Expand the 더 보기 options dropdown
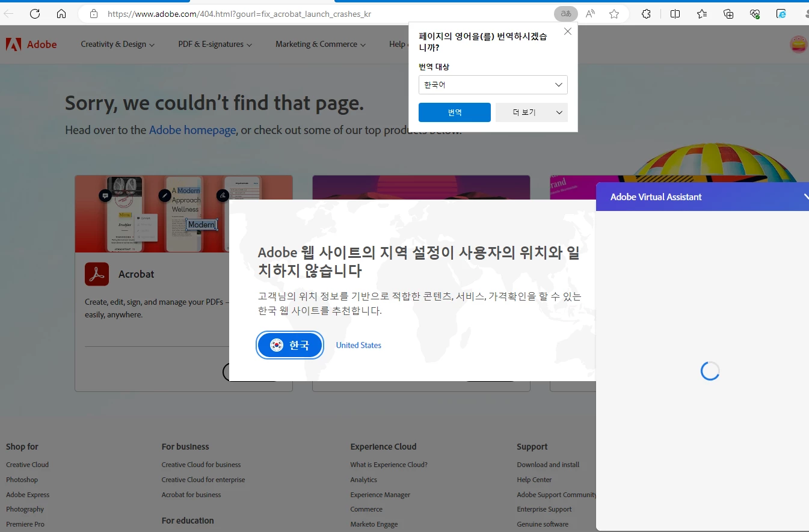809x532 pixels. [x=532, y=112]
